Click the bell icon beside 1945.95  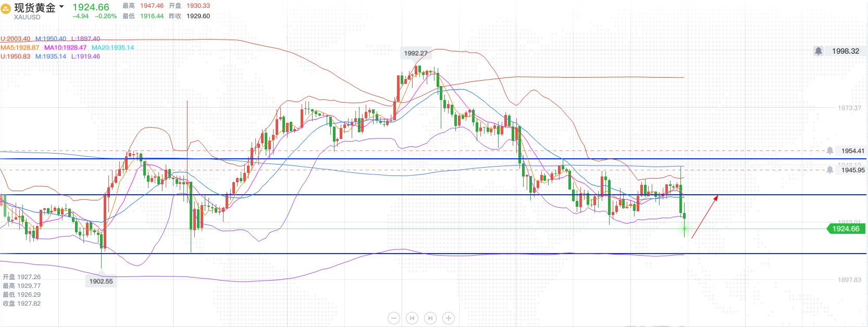[x=830, y=170]
